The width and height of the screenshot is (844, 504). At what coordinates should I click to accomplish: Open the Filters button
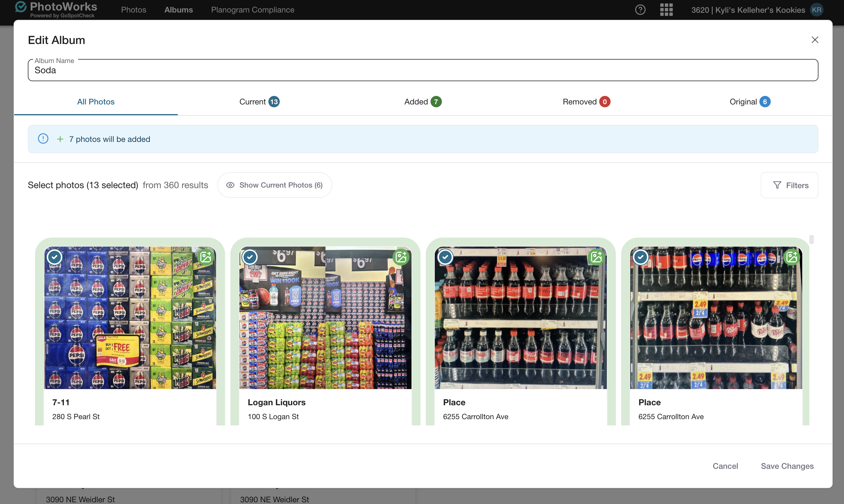tap(789, 185)
